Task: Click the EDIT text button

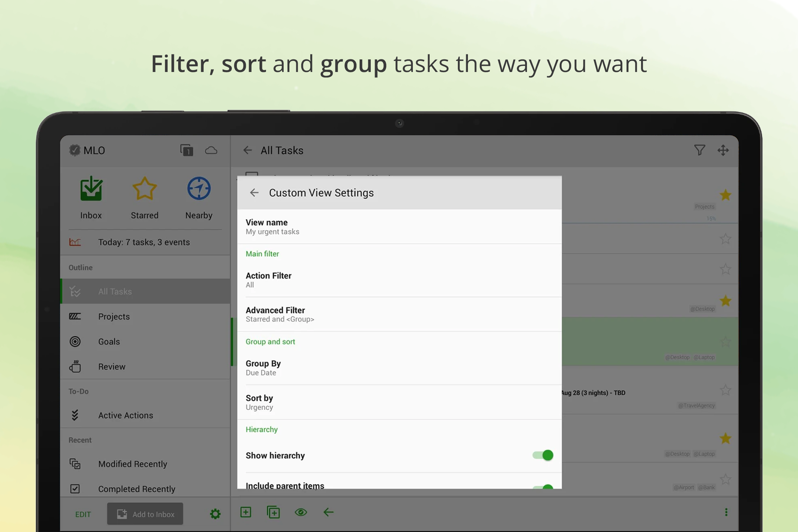Action: (83, 514)
